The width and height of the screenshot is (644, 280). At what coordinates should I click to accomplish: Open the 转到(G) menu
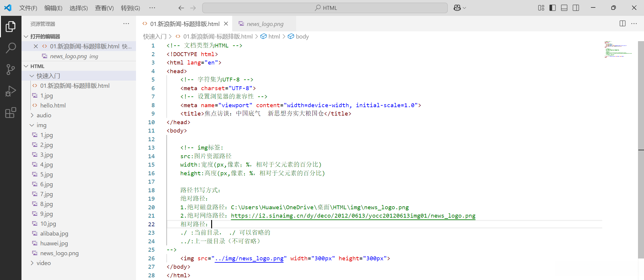coord(130,8)
